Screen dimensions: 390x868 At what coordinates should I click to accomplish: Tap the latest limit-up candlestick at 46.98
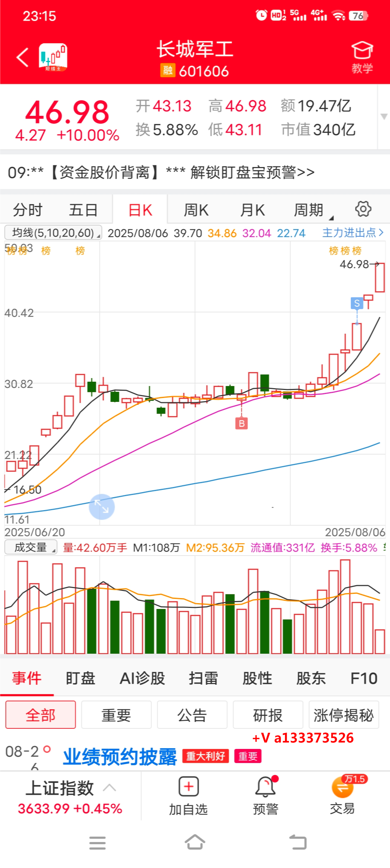380,277
